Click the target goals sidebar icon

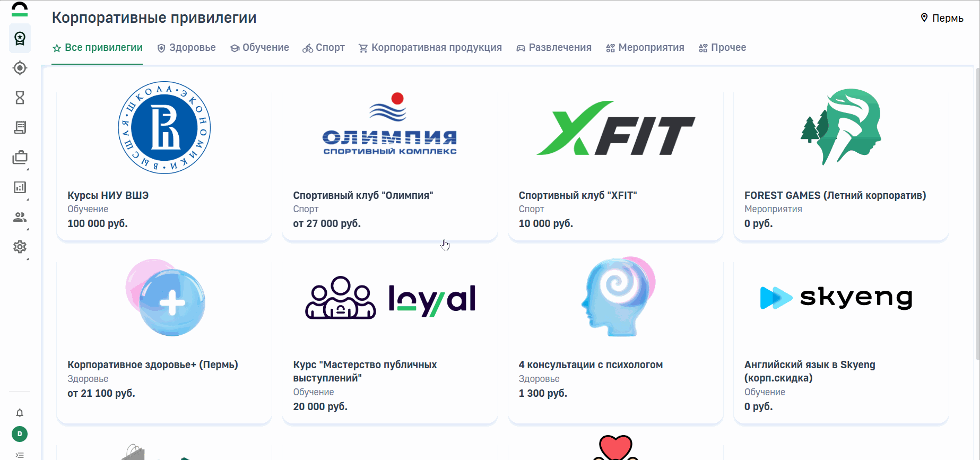pyautogui.click(x=20, y=68)
